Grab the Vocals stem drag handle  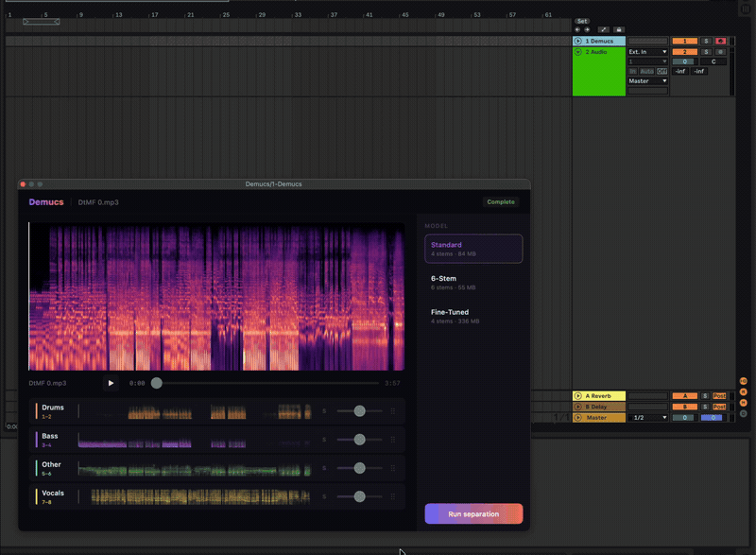coord(393,496)
